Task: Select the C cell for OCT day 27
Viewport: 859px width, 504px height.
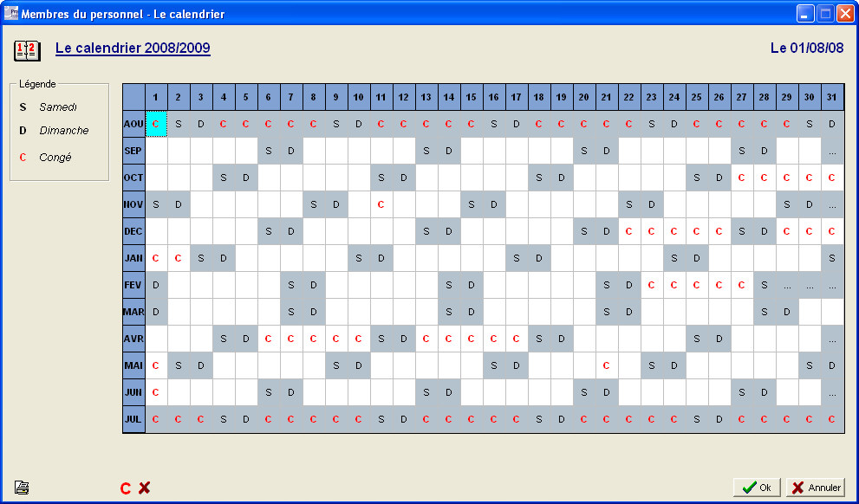Action: click(741, 178)
